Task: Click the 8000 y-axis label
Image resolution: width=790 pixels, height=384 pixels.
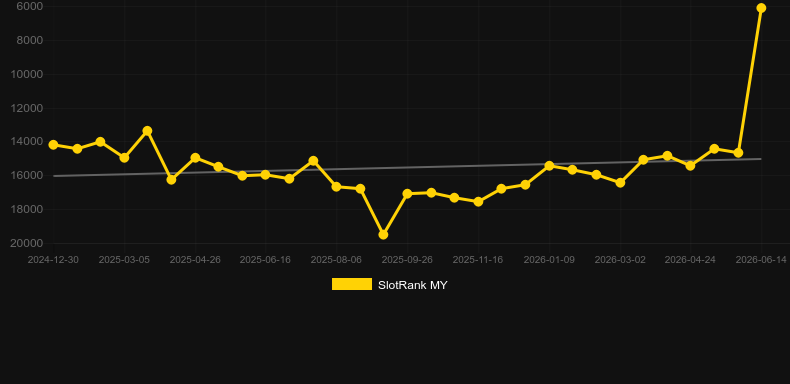Action: point(29,40)
